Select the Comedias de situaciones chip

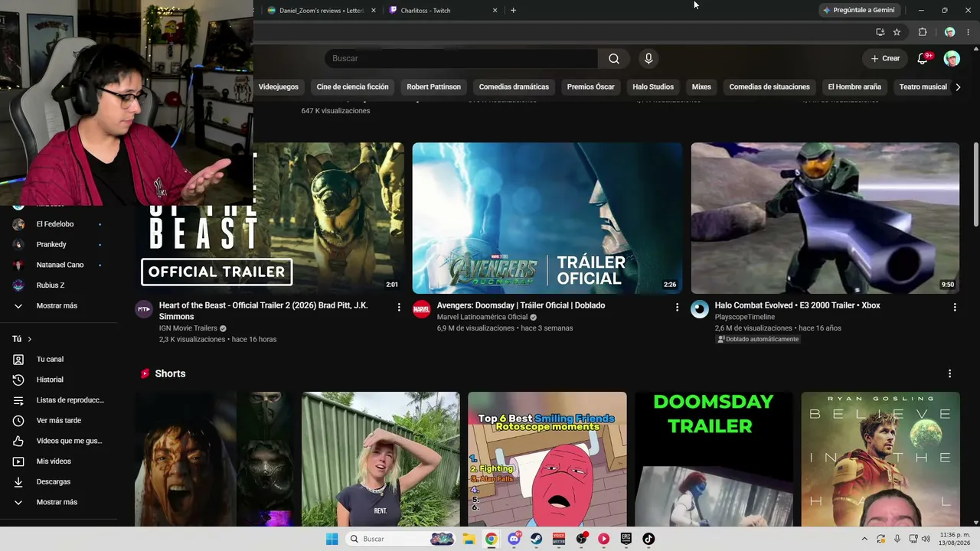pyautogui.click(x=769, y=87)
